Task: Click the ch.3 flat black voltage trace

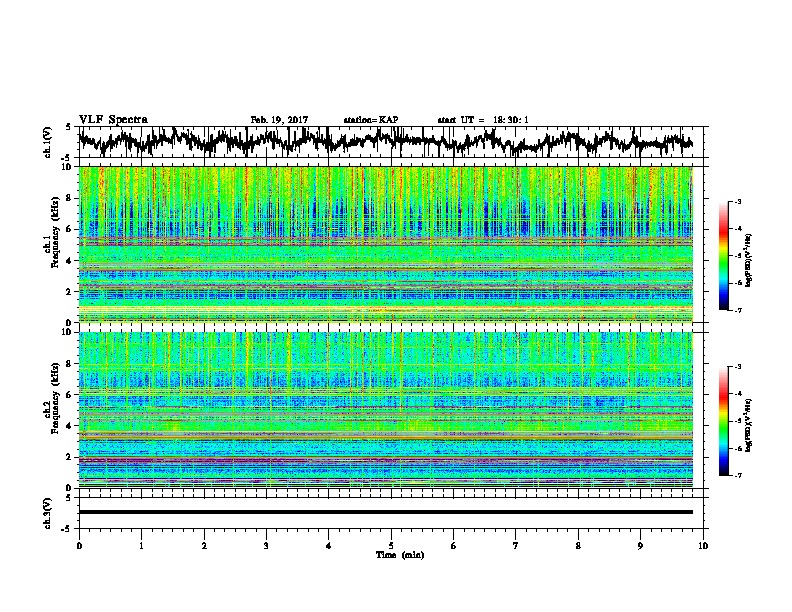Action: click(x=386, y=512)
